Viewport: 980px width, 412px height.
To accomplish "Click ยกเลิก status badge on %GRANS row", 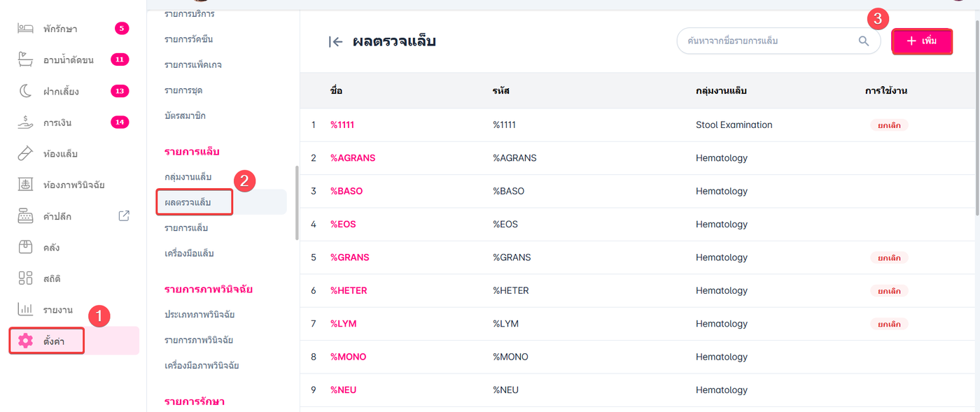I will click(x=889, y=257).
